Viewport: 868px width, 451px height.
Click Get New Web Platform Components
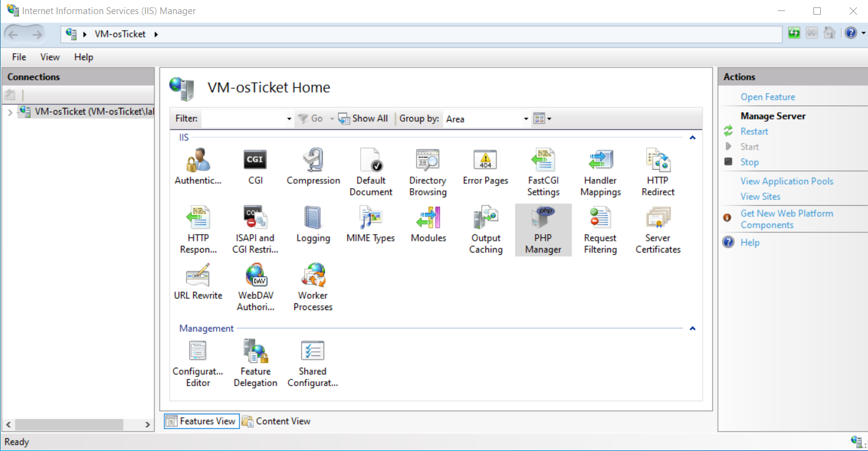coord(786,219)
